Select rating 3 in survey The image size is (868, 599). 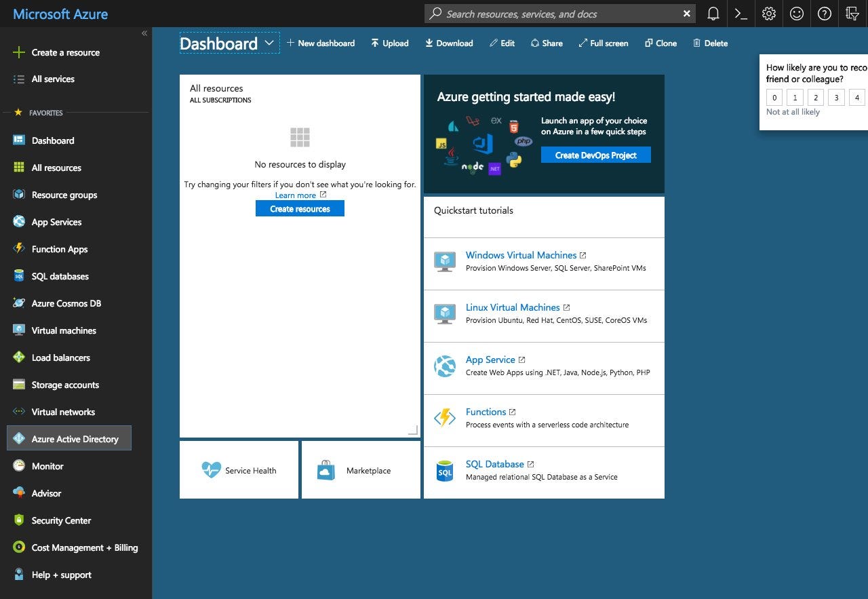[836, 98]
